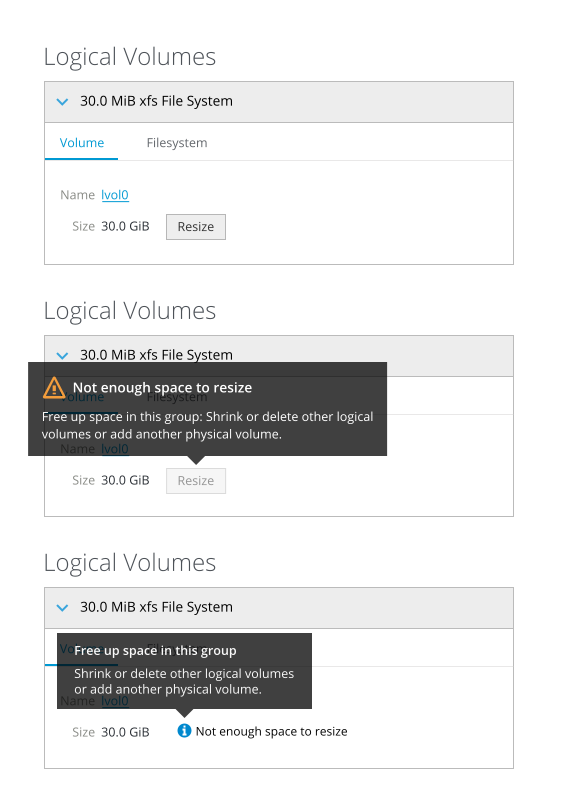Click the tooltip heading Free up space in this group
The height and width of the screenshot is (810, 568).
155,650
